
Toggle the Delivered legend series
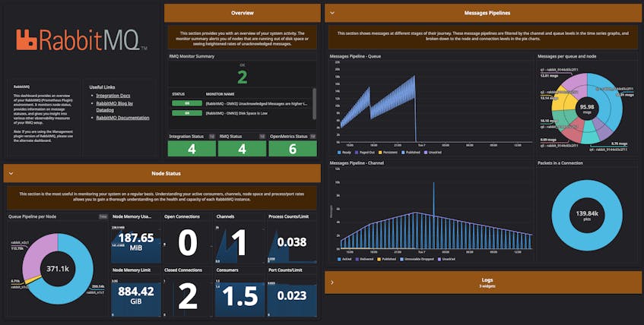point(365,260)
